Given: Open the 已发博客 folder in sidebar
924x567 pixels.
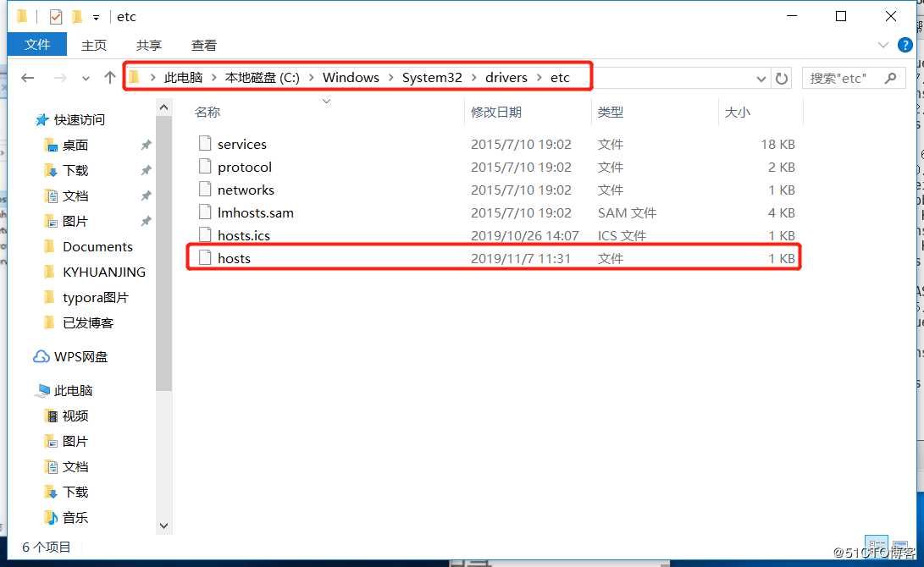Looking at the screenshot, I should click(88, 322).
